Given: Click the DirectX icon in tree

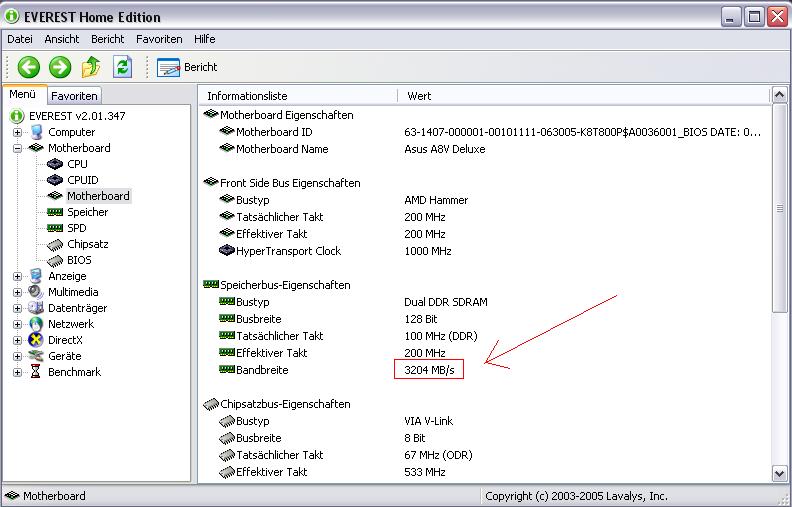Looking at the screenshot, I should point(36,340).
